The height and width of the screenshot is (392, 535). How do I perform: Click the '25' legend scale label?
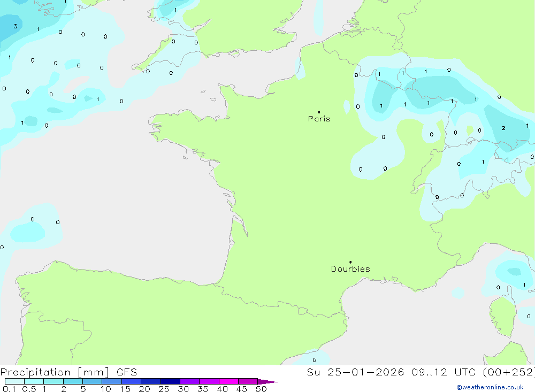pyautogui.click(x=164, y=389)
